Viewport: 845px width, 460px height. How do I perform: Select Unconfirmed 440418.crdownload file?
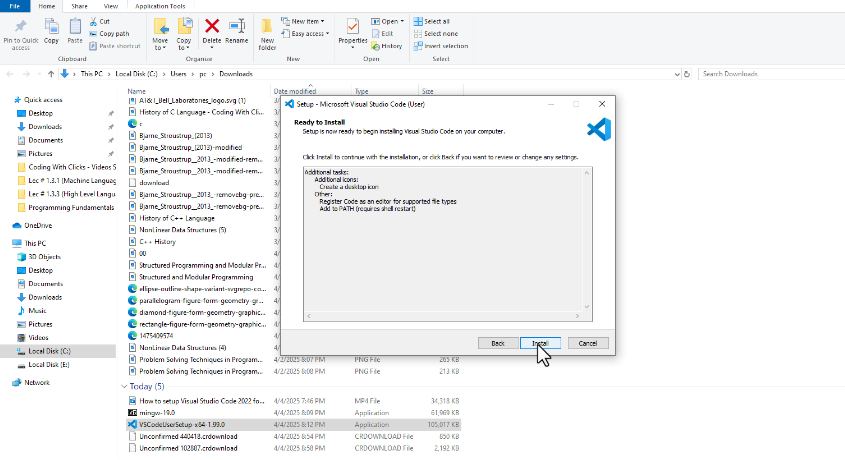[188, 436]
